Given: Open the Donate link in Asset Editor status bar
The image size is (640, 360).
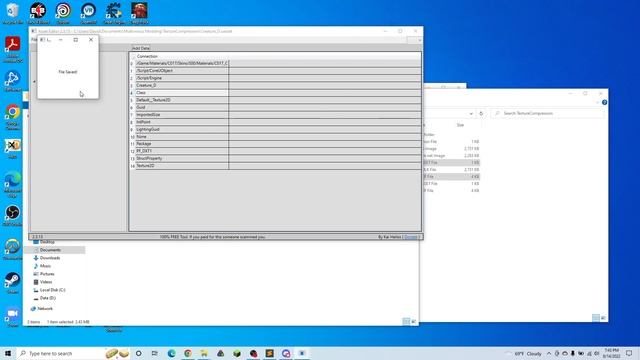Looking at the screenshot, I should point(411,237).
